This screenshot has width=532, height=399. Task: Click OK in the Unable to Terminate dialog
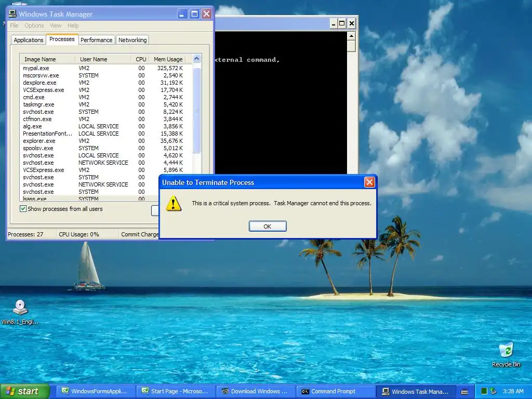coord(268,227)
